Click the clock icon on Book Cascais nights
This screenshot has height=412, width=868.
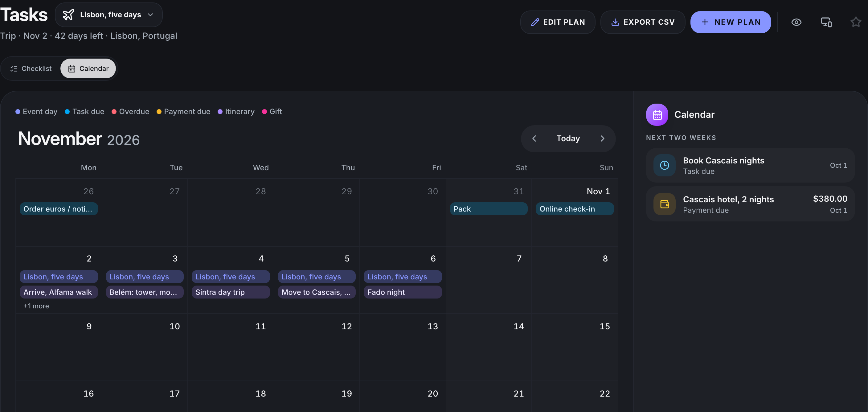[x=665, y=165]
